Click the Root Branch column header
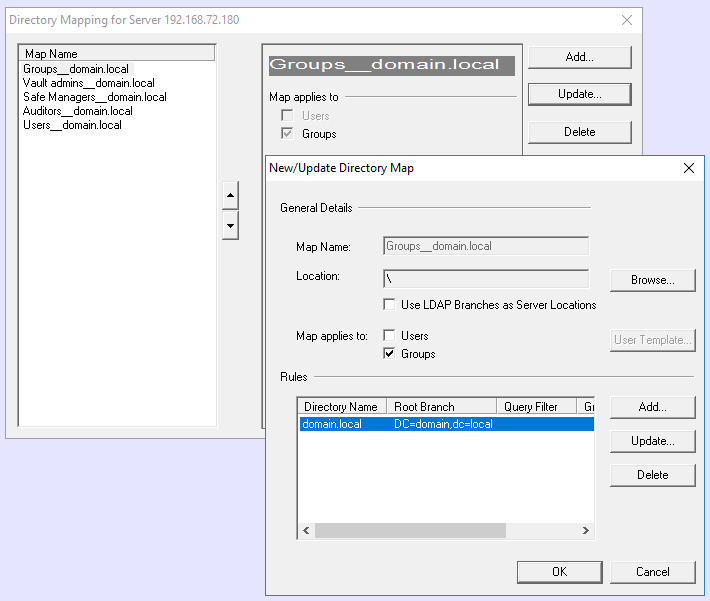The height and width of the screenshot is (601, 710). pos(442,407)
